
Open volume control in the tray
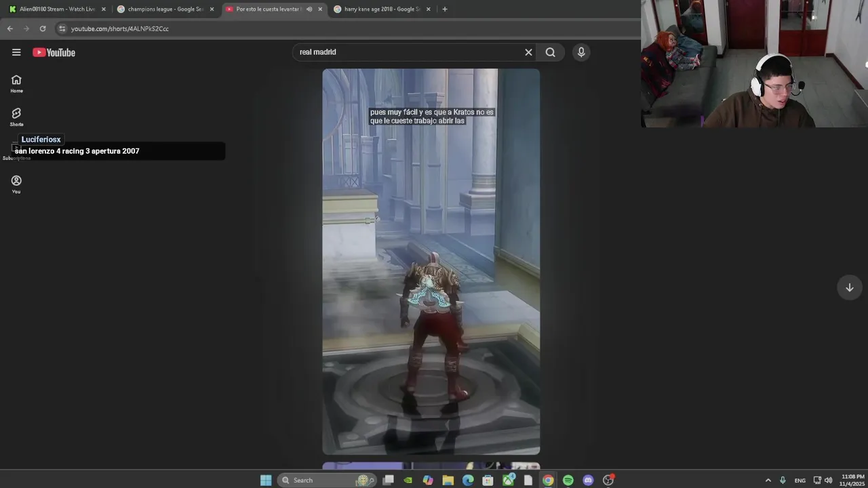click(x=828, y=480)
